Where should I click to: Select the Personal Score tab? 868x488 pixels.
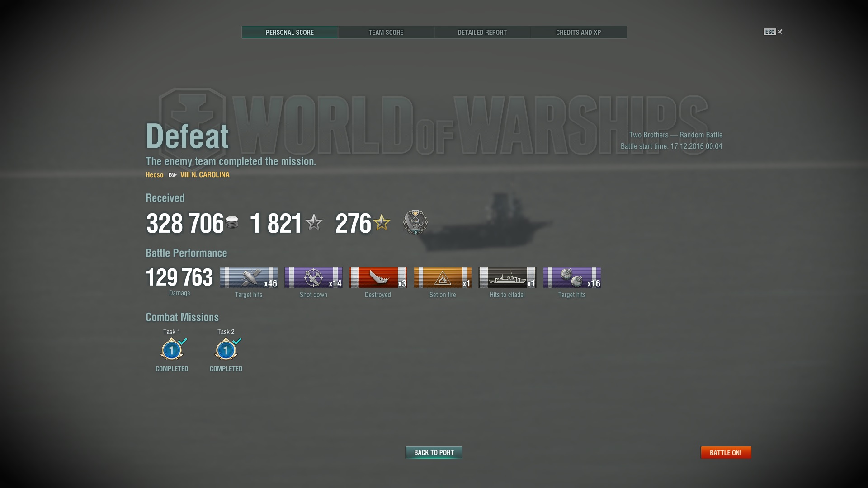pos(290,33)
